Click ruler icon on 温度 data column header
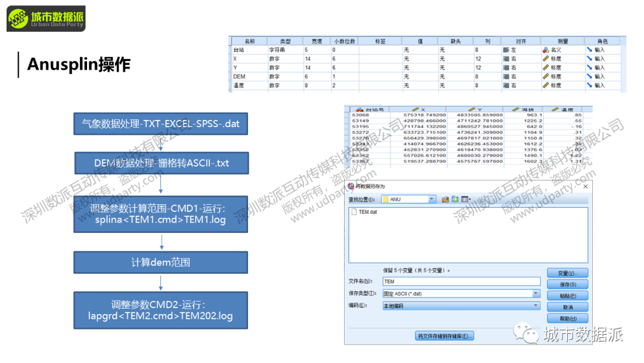The width and height of the screenshot is (644, 363). coord(555,109)
